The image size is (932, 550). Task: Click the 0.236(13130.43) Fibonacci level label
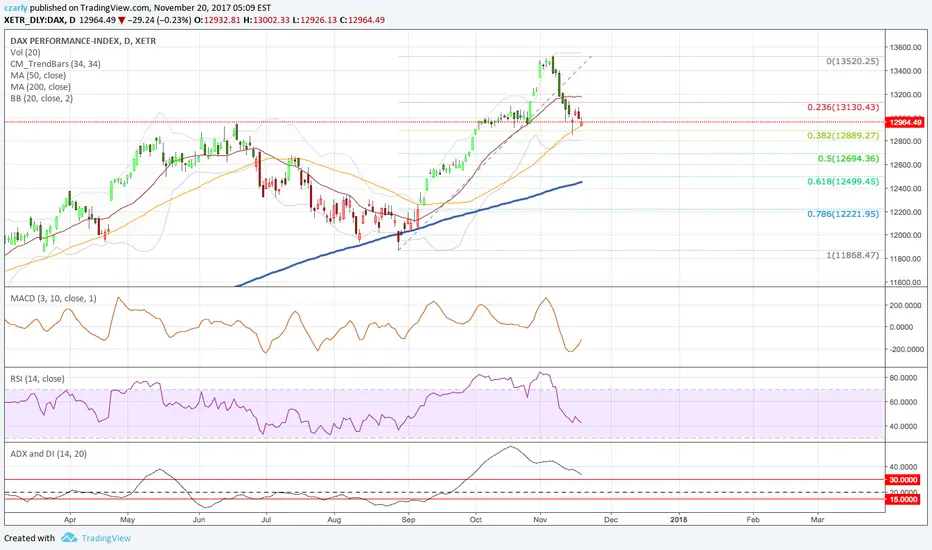[843, 108]
